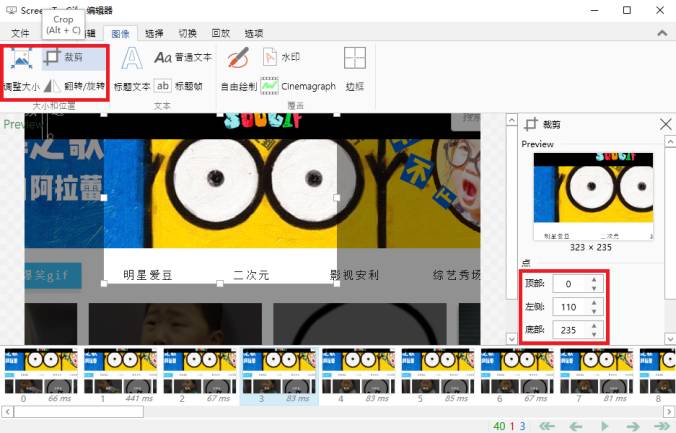
Task: Click crop panel scrollbar down arrow
Action: [x=670, y=339]
